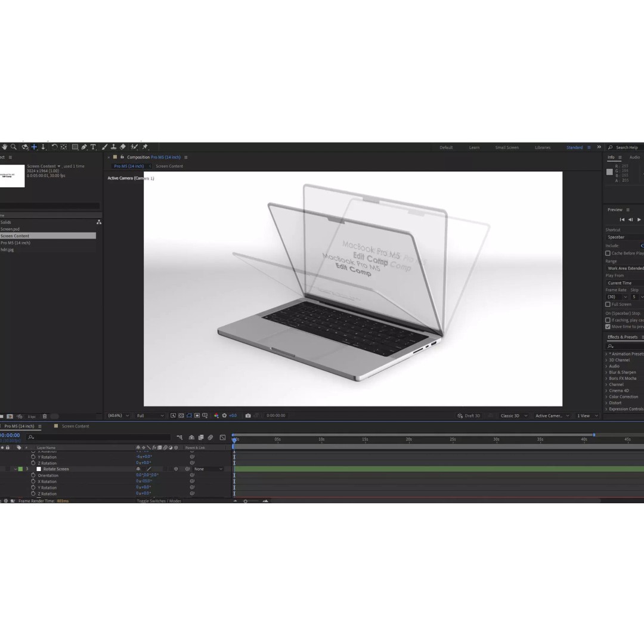The height and width of the screenshot is (644, 644).
Task: Collapse the Rotate Screen layer properties
Action: [x=16, y=469]
